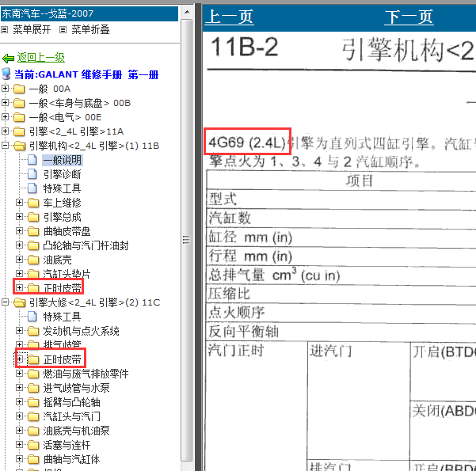
Task: Click open folder icon of 引擎机构 11B
Action: (20, 146)
